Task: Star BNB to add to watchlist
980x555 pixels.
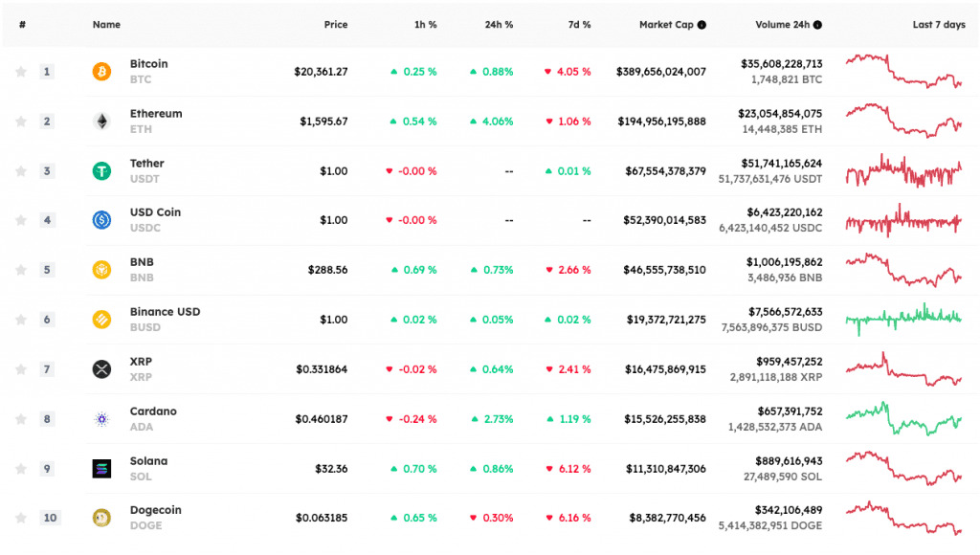Action: [x=21, y=270]
